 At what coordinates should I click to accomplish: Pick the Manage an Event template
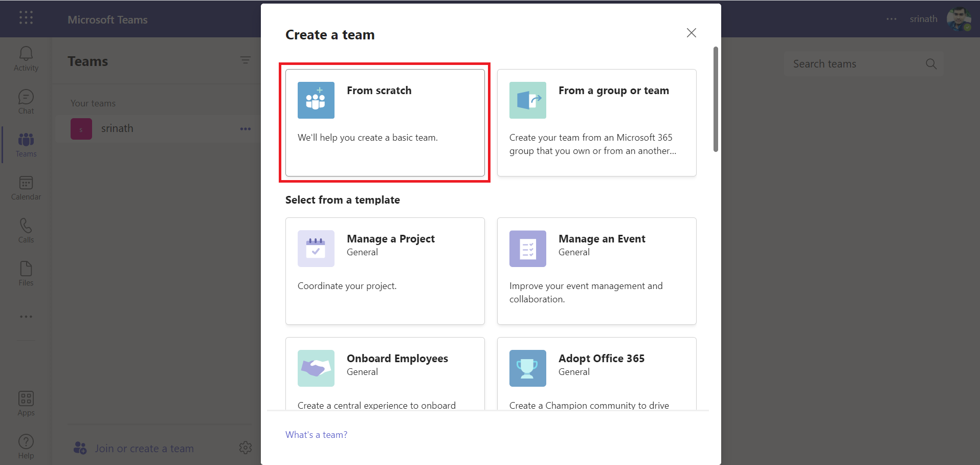pos(596,271)
